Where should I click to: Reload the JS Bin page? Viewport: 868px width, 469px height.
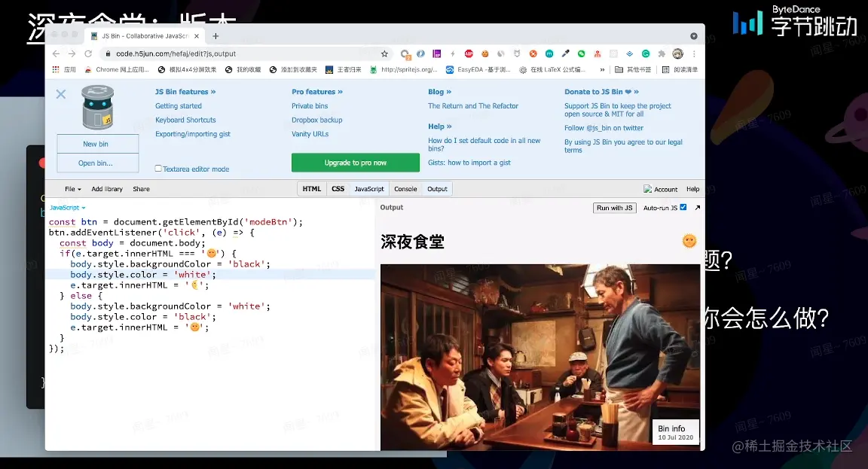coord(88,53)
